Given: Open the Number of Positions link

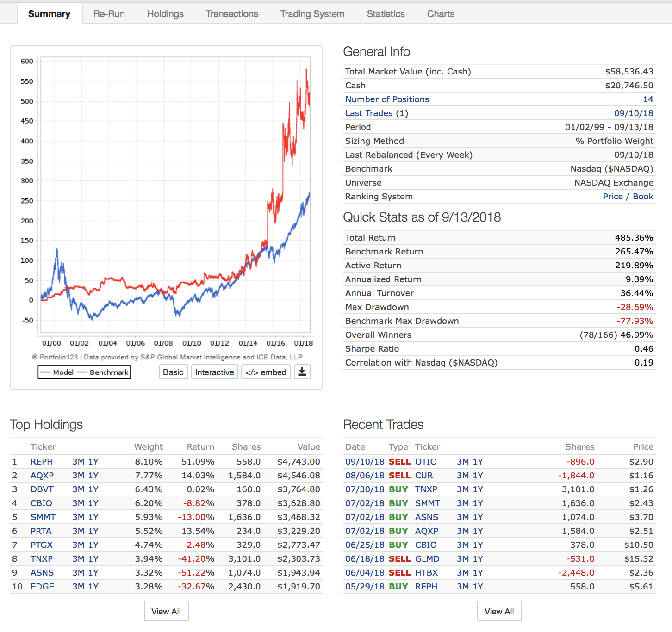Looking at the screenshot, I should (x=387, y=99).
